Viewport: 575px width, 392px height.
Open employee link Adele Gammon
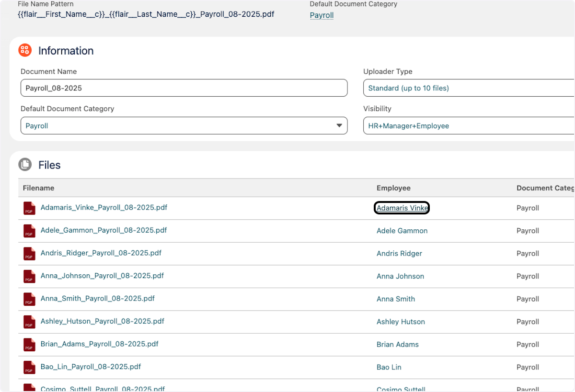pyautogui.click(x=402, y=231)
